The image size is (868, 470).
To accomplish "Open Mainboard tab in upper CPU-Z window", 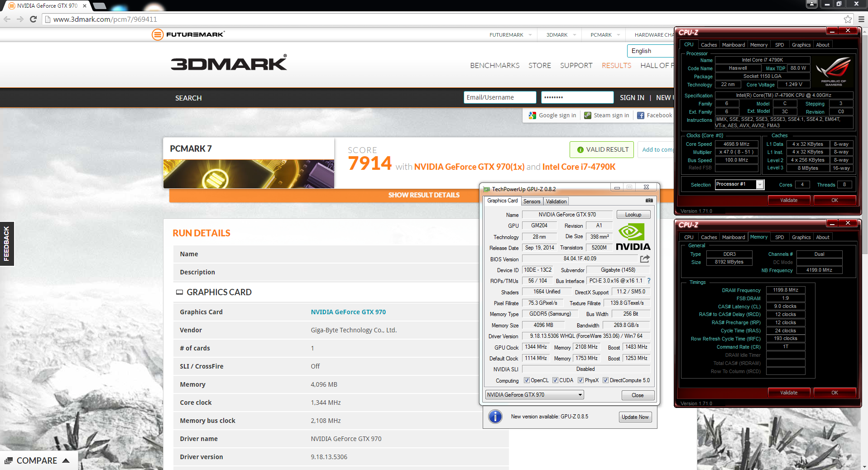I will point(733,45).
